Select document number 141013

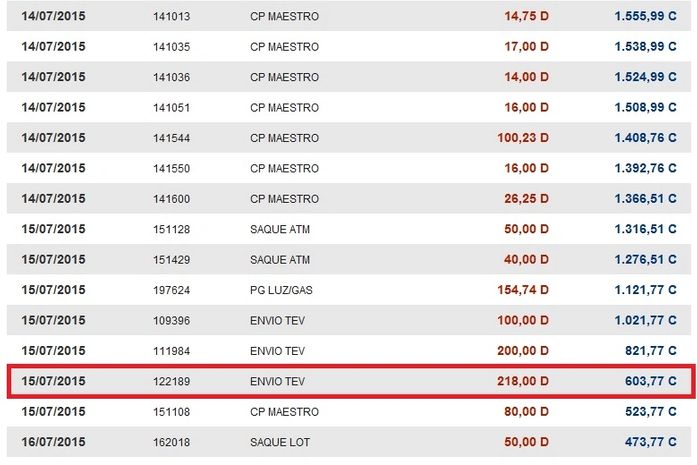click(172, 15)
